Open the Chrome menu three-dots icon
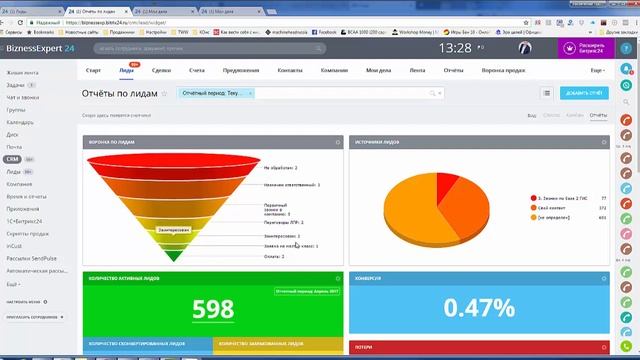This screenshot has width=640, height=360. click(x=636, y=23)
